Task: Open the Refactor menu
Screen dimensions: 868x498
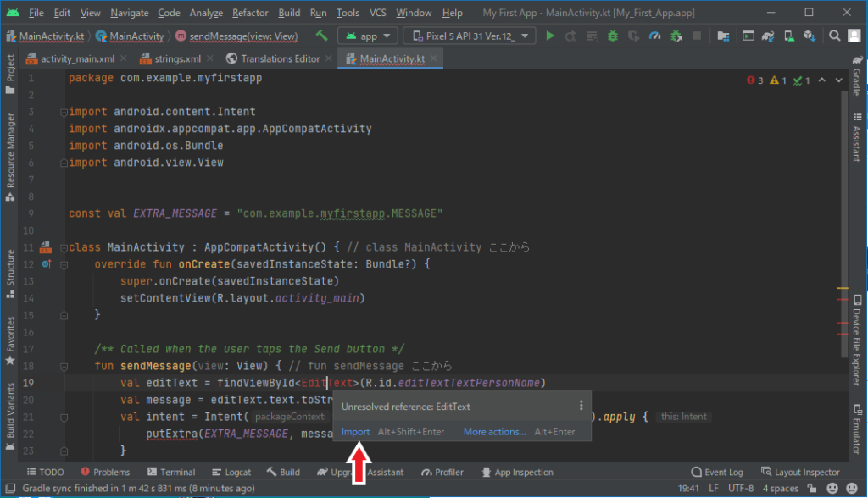Action: [250, 13]
